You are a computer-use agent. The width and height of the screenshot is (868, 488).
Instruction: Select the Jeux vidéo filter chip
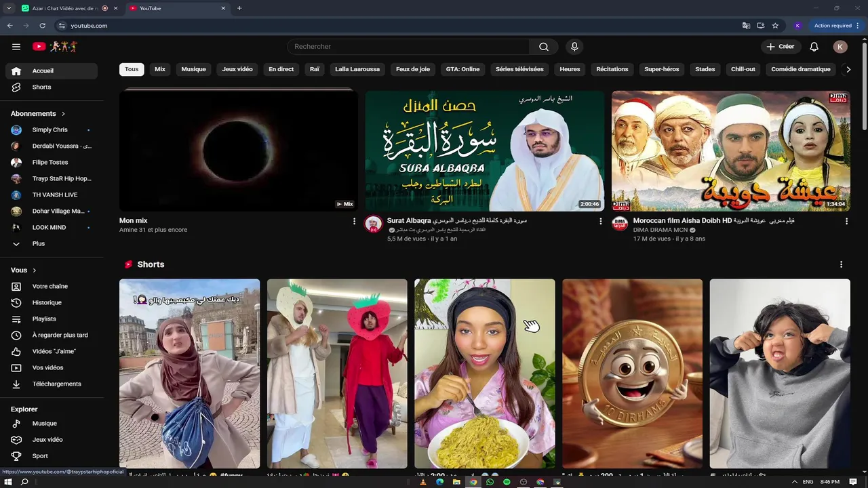coord(237,69)
